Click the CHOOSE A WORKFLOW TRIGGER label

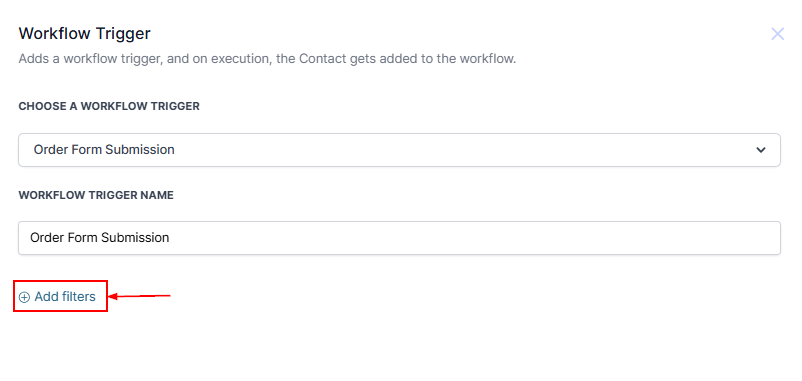point(109,106)
